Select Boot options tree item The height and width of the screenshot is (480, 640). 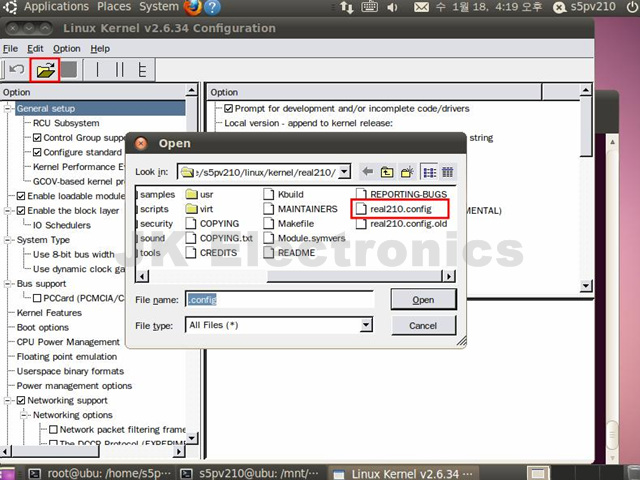point(42,327)
